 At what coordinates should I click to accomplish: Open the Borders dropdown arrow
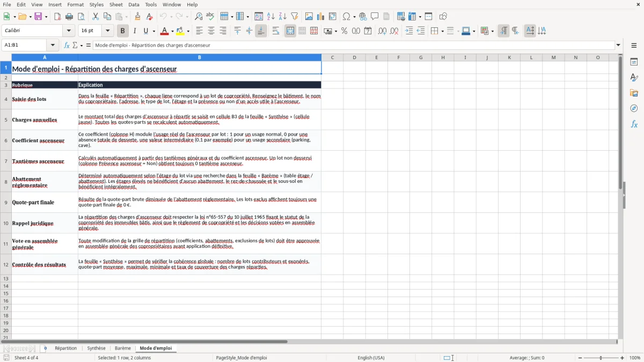(442, 31)
